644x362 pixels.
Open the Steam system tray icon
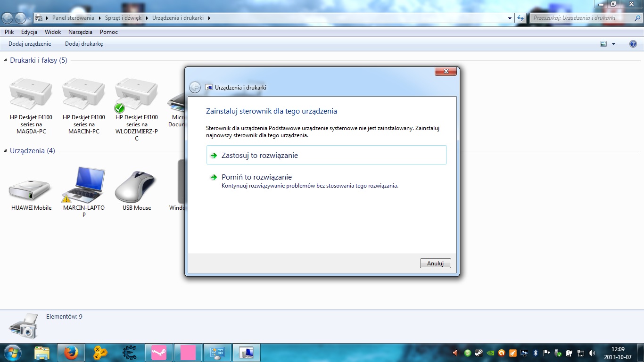(479, 353)
